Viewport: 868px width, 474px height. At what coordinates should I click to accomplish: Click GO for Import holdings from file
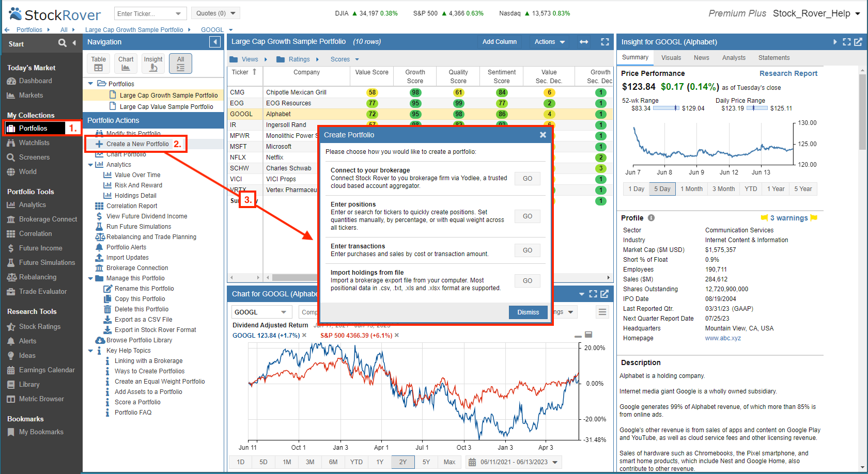[x=528, y=281]
